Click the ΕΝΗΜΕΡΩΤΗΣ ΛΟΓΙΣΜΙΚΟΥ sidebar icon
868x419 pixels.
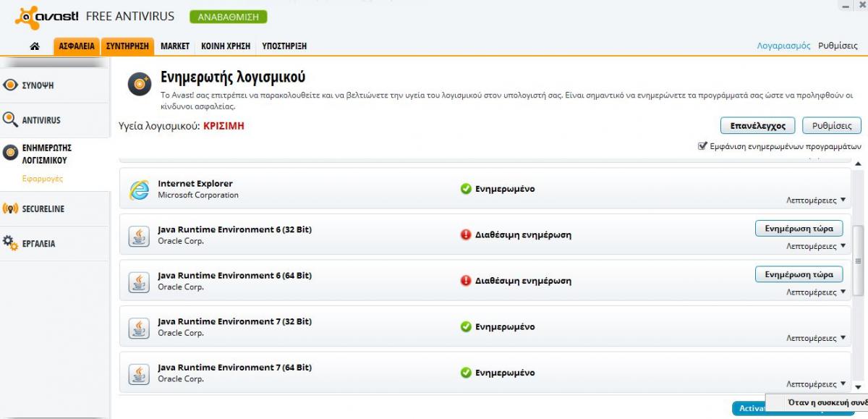coord(10,152)
